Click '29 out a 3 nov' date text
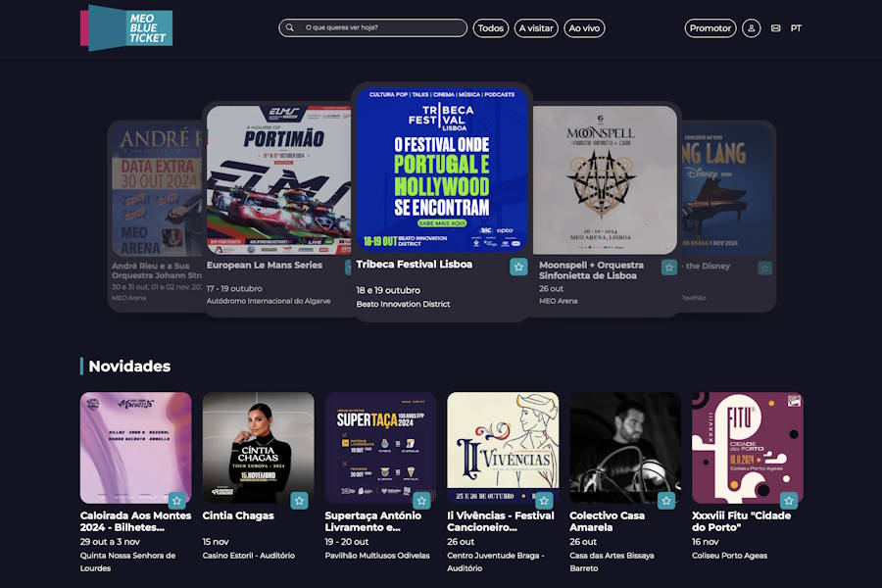 coord(110,541)
